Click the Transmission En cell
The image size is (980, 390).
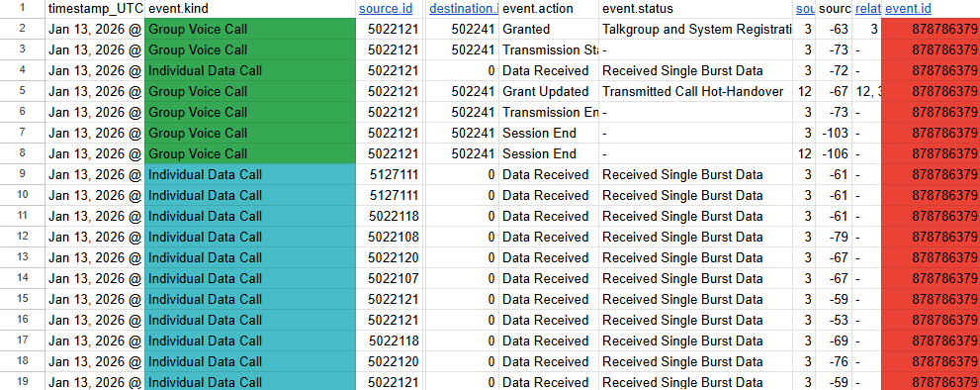tap(549, 113)
